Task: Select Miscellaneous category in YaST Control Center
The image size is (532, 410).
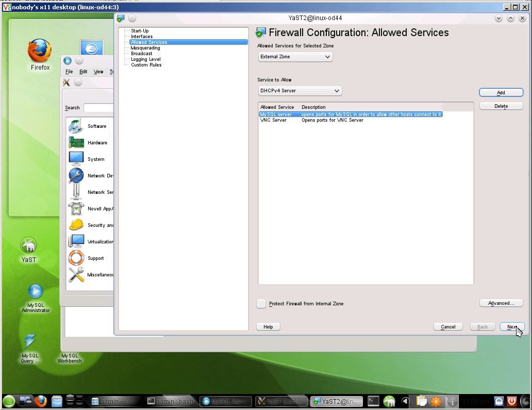Action: point(90,274)
